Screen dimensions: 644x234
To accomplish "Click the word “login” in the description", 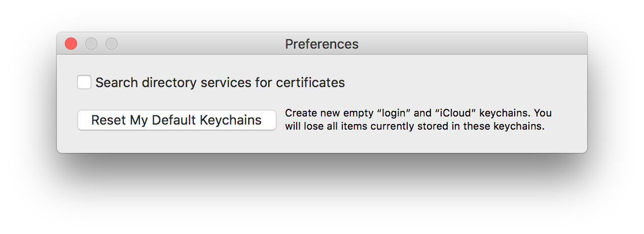I will pyautogui.click(x=397, y=112).
